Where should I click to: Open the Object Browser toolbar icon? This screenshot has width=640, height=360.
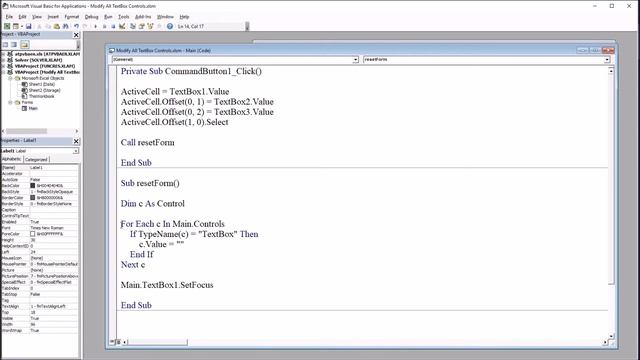(x=150, y=26)
